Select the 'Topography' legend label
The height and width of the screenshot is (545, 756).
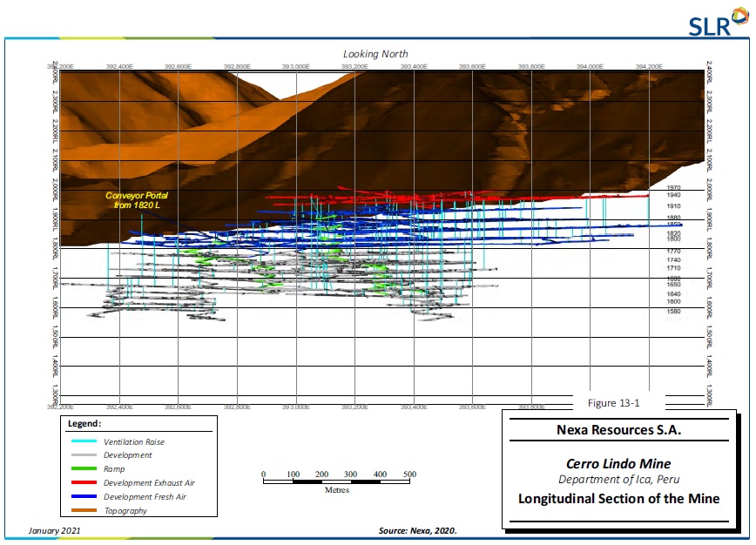[x=125, y=511]
